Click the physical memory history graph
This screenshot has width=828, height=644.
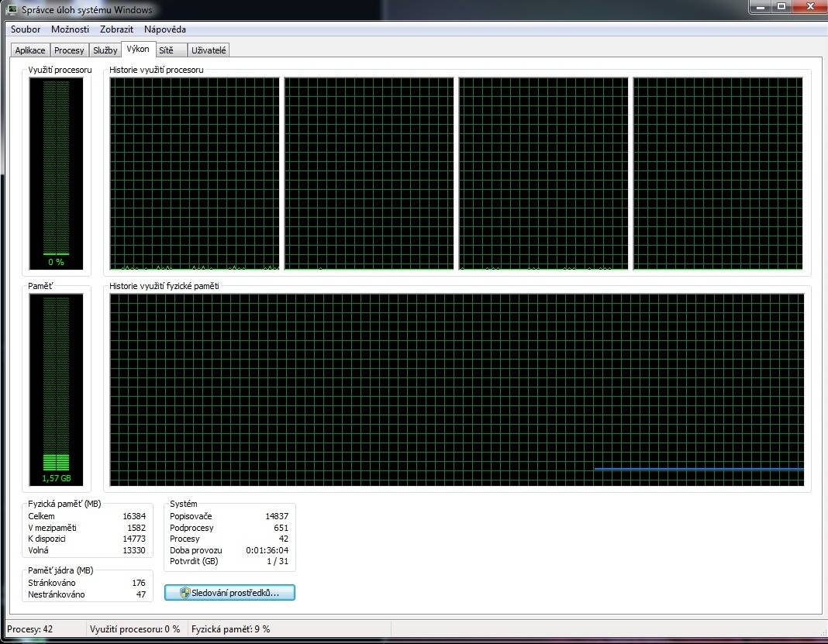point(457,390)
